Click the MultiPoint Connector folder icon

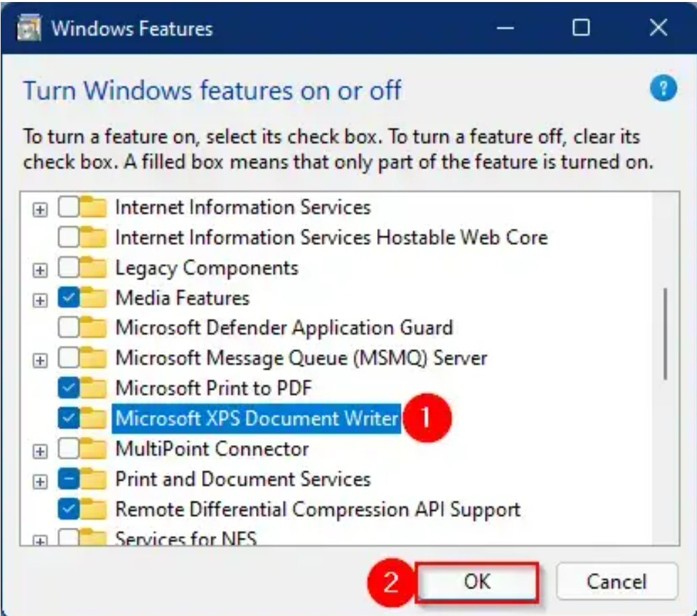click(94, 448)
